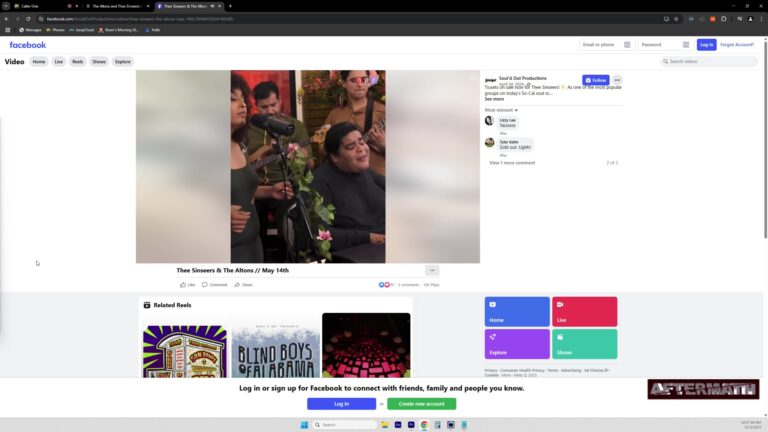Open red Live tile
Viewport: 768px width, 432px height.
pos(584,312)
